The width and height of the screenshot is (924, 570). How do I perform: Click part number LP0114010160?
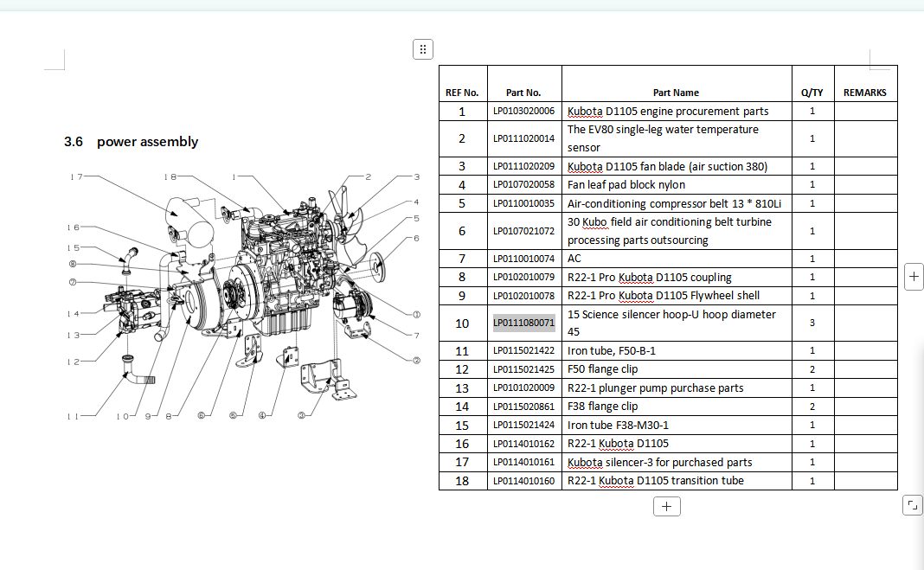524,481
